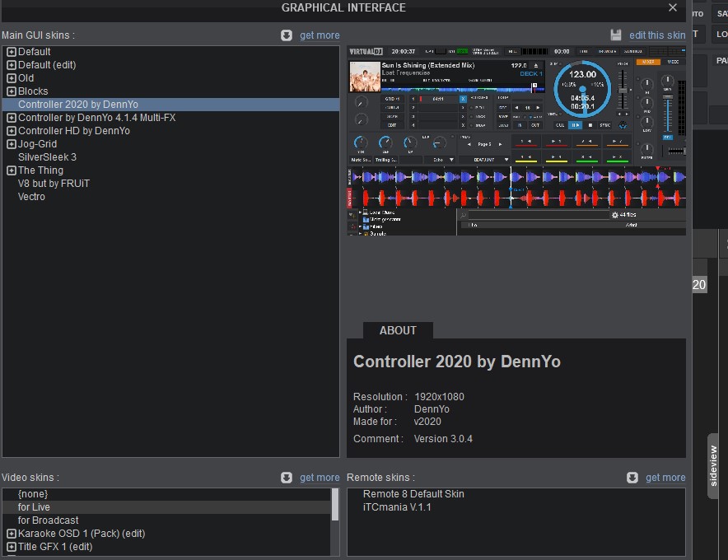Click download icon beside Remote skins

632,478
